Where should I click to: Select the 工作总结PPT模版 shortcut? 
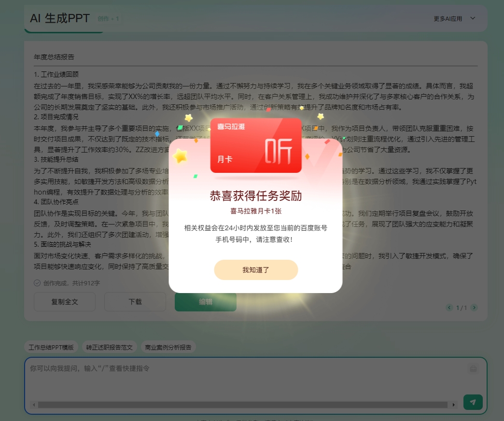(x=51, y=347)
